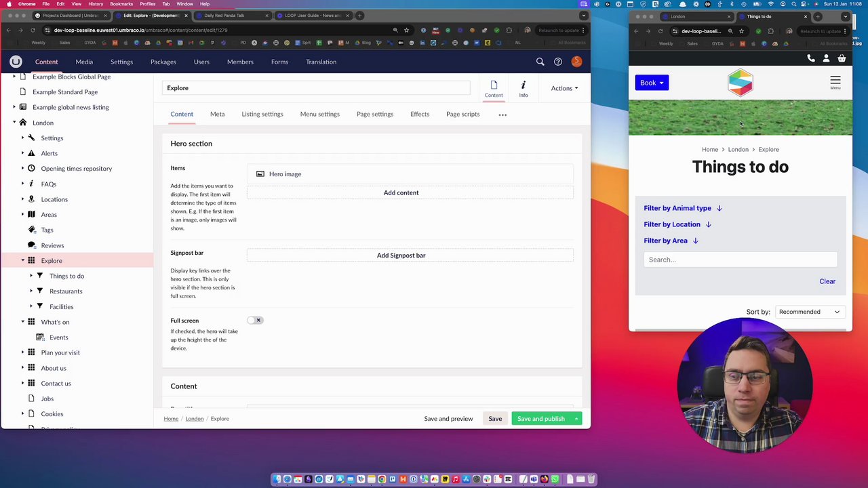Click the website Search field
Viewport: 868px width, 488px height.
[x=741, y=260]
